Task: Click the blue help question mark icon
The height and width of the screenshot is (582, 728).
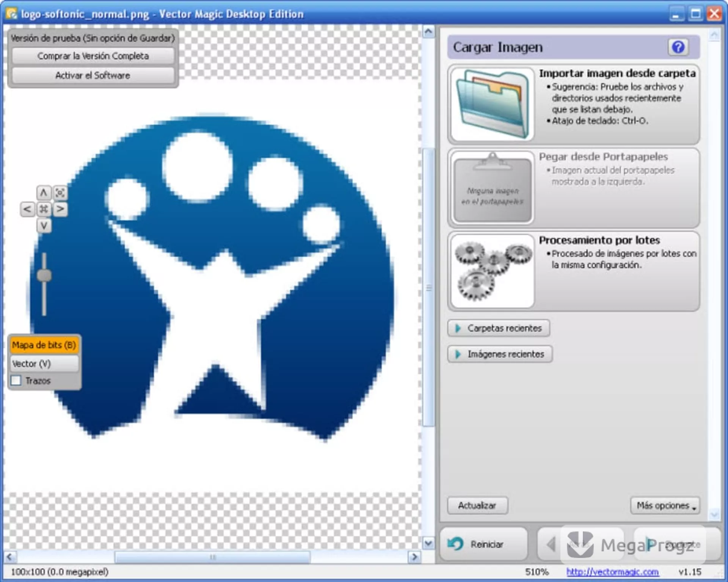Action: click(678, 47)
